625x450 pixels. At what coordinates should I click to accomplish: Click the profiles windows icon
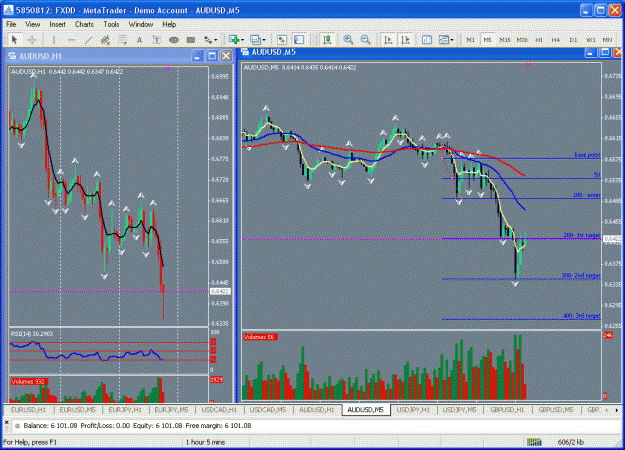point(255,40)
